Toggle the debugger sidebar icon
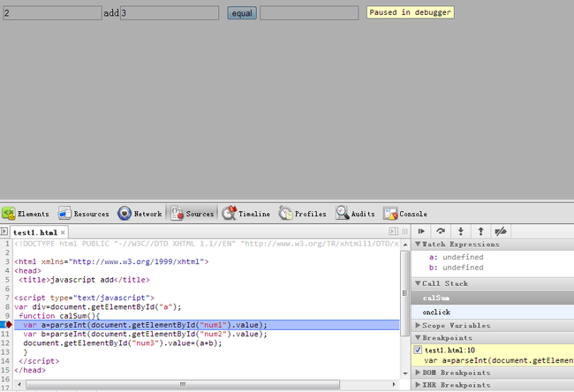The image size is (574, 392). tap(394, 231)
